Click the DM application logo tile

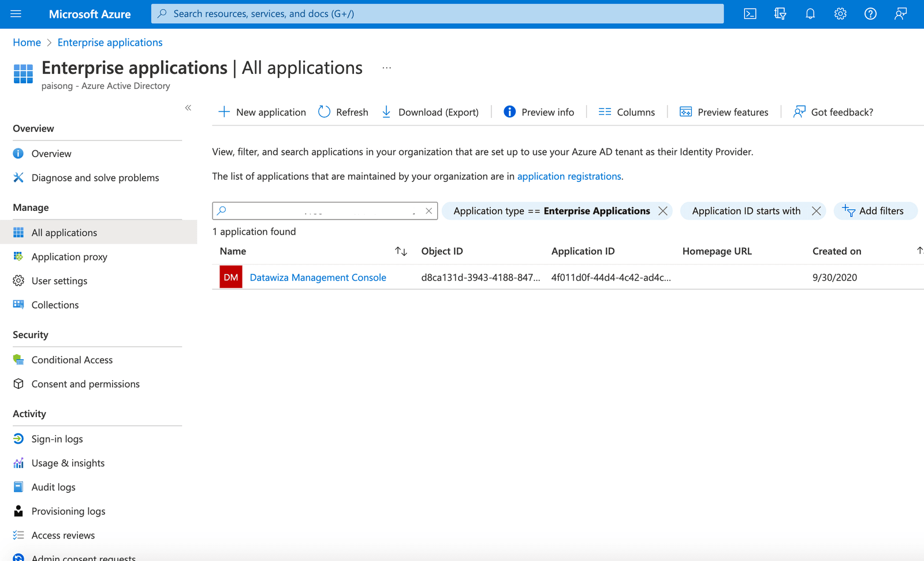[231, 277]
